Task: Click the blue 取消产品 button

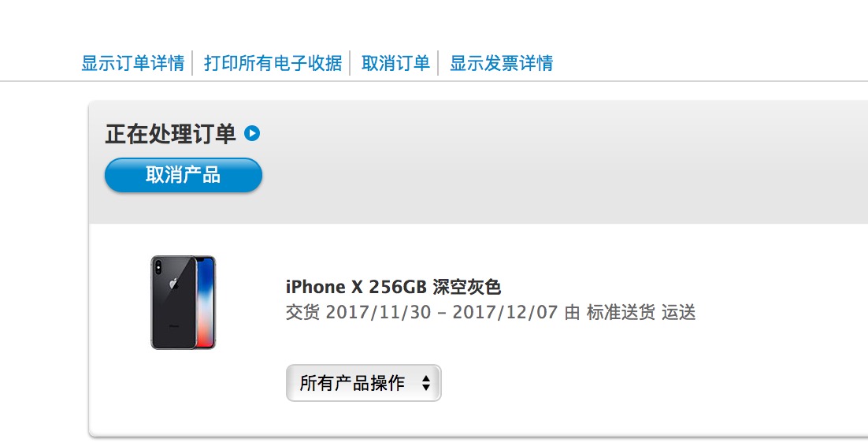Action: (x=184, y=175)
